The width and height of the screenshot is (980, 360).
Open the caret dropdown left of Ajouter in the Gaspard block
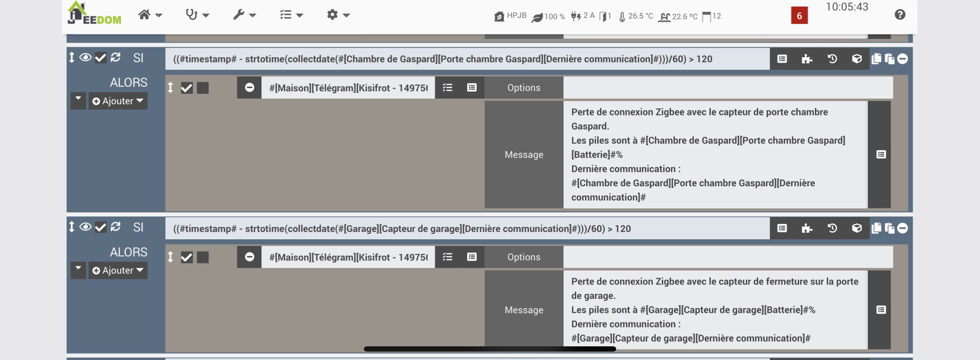click(x=79, y=101)
